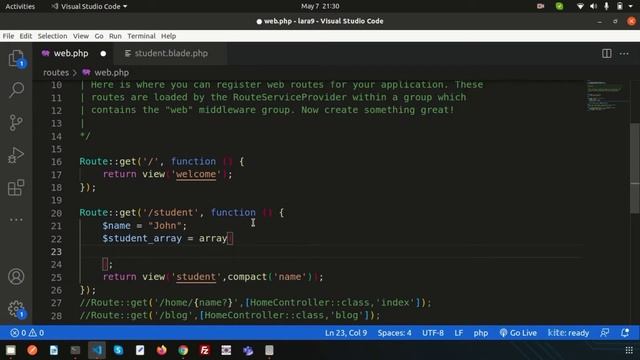Switch to the web.php tab

pyautogui.click(x=71, y=53)
